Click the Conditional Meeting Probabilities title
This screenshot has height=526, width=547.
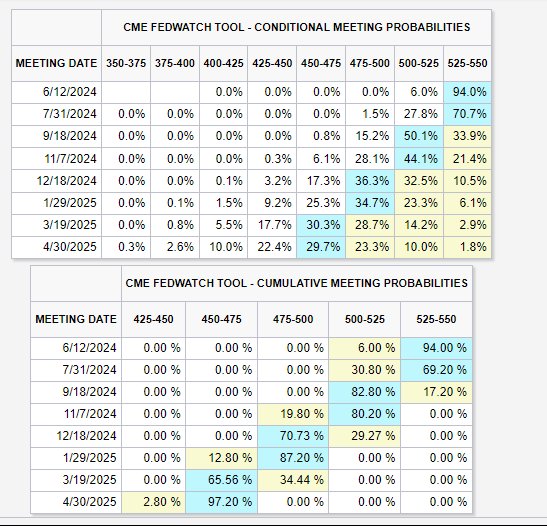[297, 27]
